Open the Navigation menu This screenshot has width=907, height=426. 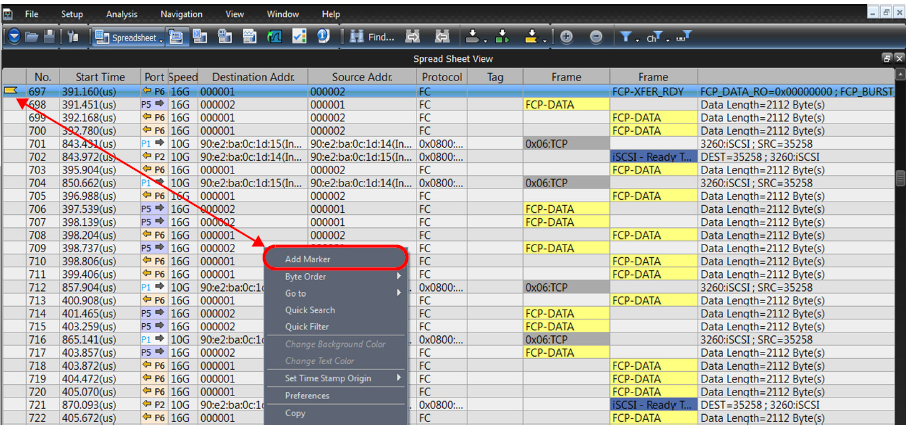click(182, 14)
